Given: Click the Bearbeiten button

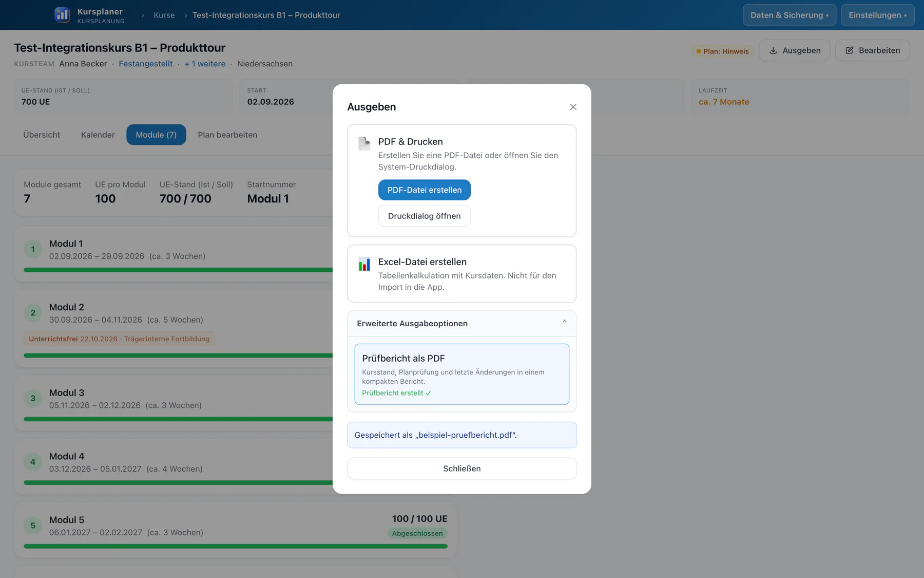Looking at the screenshot, I should coord(873,50).
